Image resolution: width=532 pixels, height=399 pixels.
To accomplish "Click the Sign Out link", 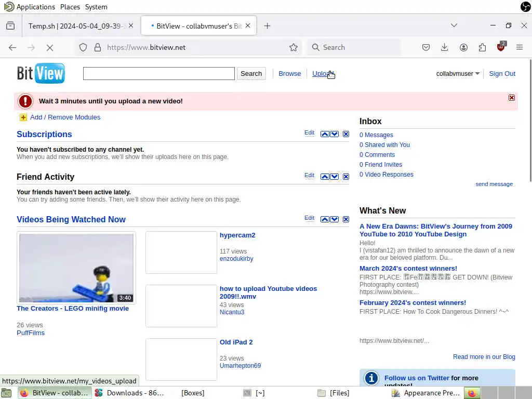I will (x=502, y=74).
